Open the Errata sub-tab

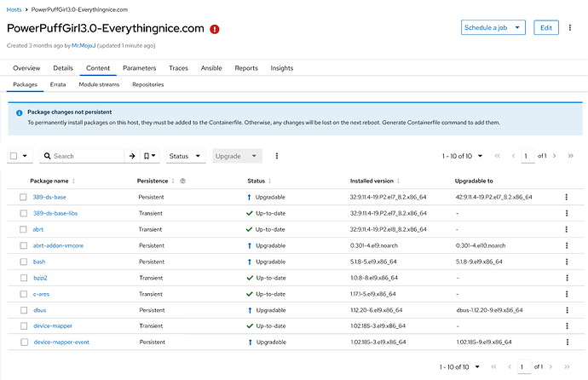58,84
